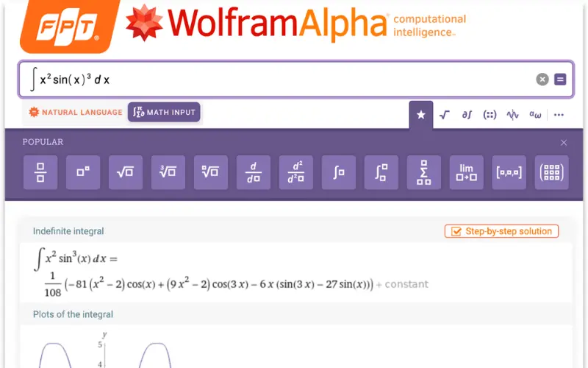Image resolution: width=588 pixels, height=368 pixels.
Task: Insert the indefinite integral template
Action: [339, 172]
